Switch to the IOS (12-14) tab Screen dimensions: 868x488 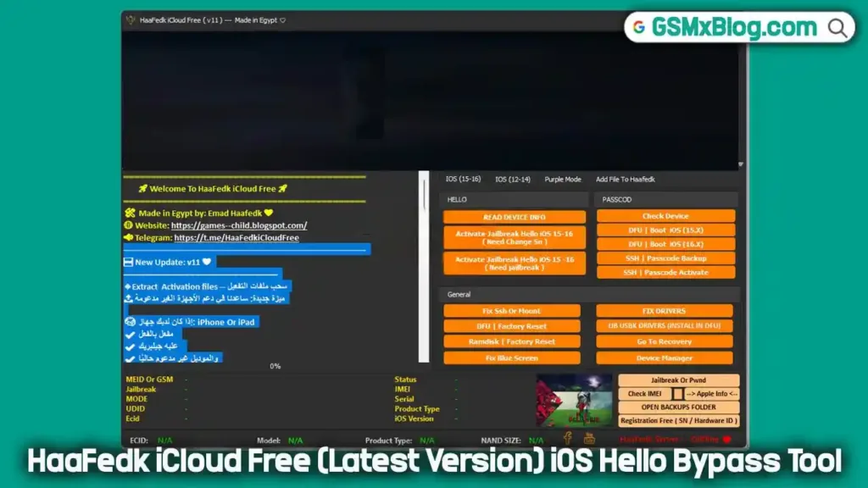pos(513,180)
